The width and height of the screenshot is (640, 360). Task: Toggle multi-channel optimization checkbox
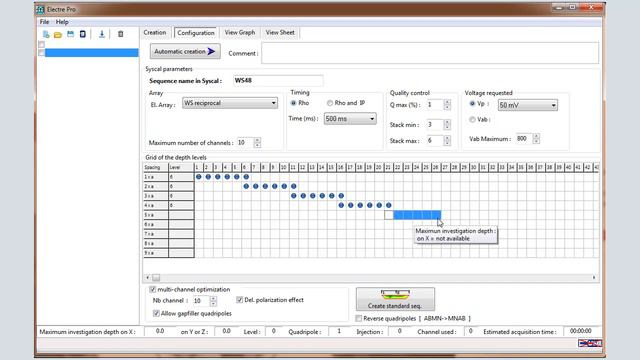click(153, 289)
